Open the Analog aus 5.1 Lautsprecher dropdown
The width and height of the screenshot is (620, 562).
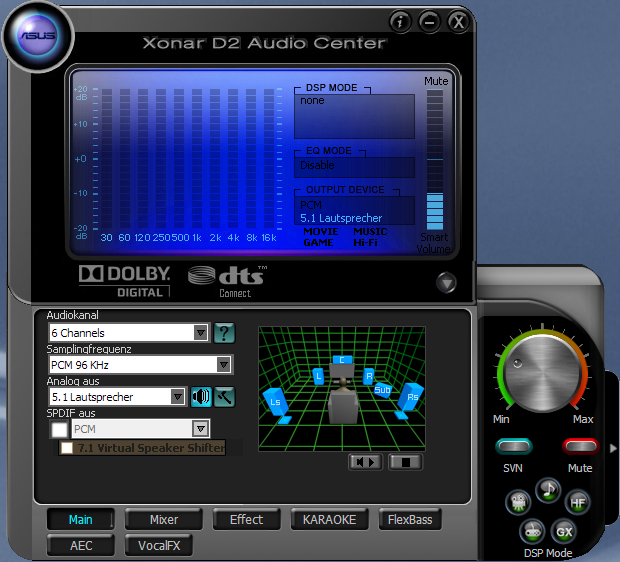click(x=117, y=396)
